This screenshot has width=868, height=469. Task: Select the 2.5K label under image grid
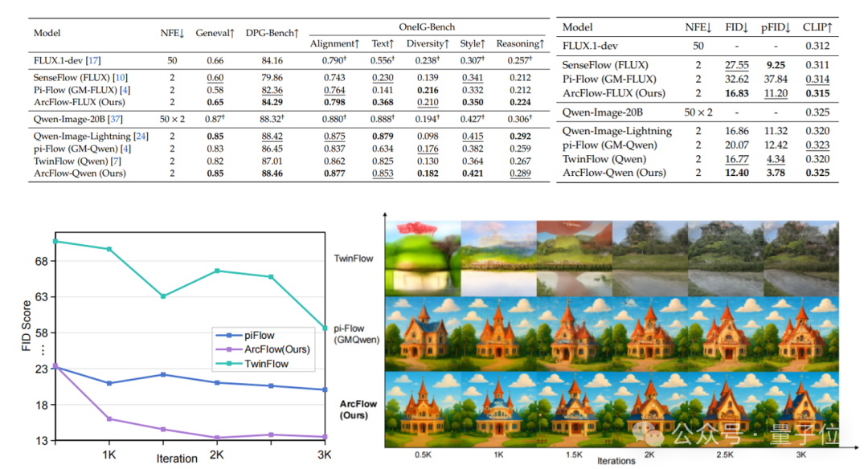click(725, 455)
